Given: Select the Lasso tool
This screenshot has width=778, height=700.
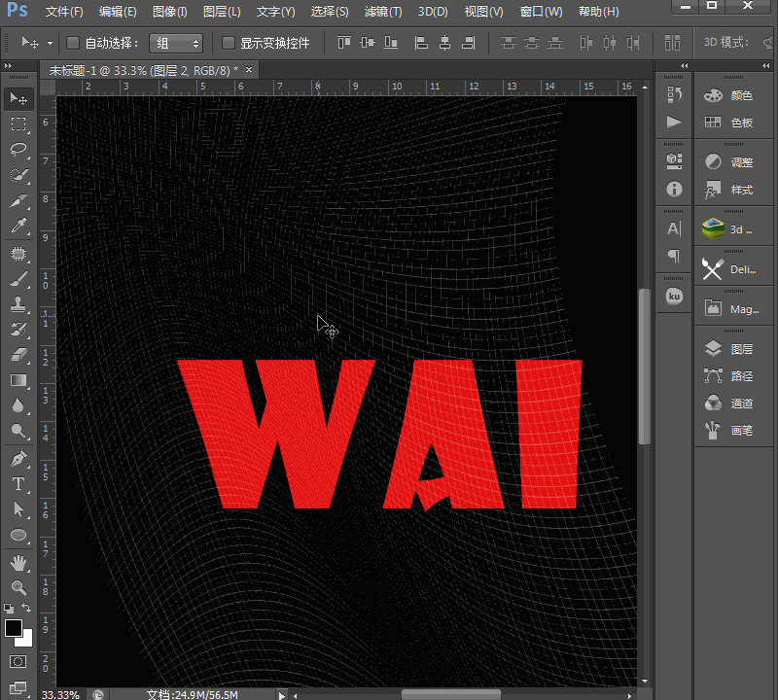Looking at the screenshot, I should tap(18, 150).
